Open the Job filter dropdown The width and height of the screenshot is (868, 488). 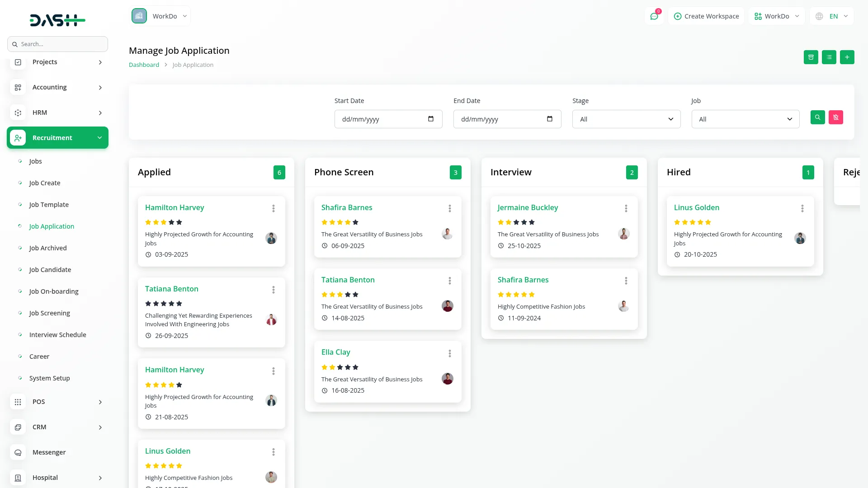(x=745, y=119)
